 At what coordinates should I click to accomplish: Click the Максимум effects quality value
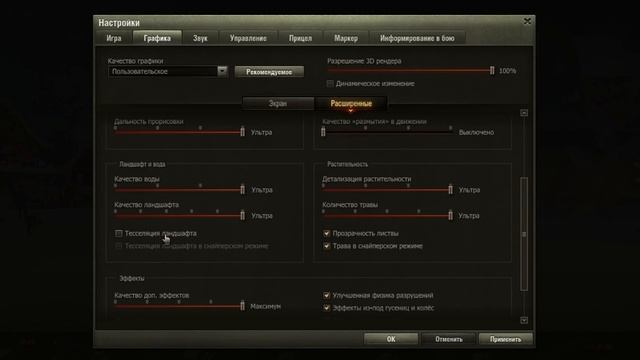(266, 306)
